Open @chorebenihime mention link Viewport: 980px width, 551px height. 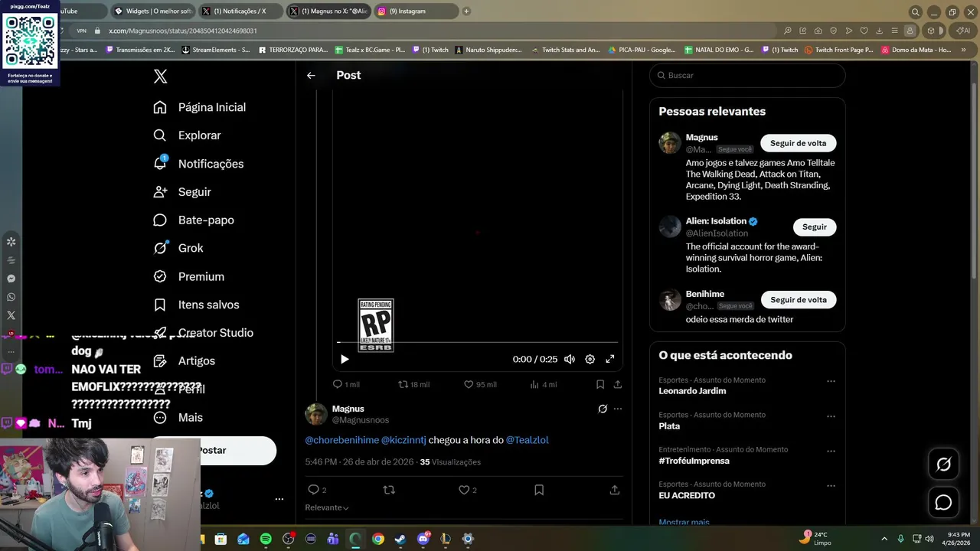tap(342, 440)
